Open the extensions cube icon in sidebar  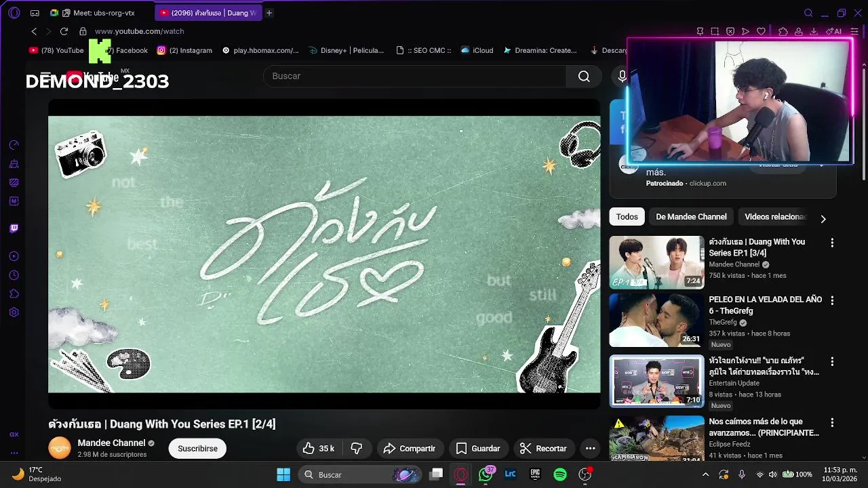[x=14, y=293]
